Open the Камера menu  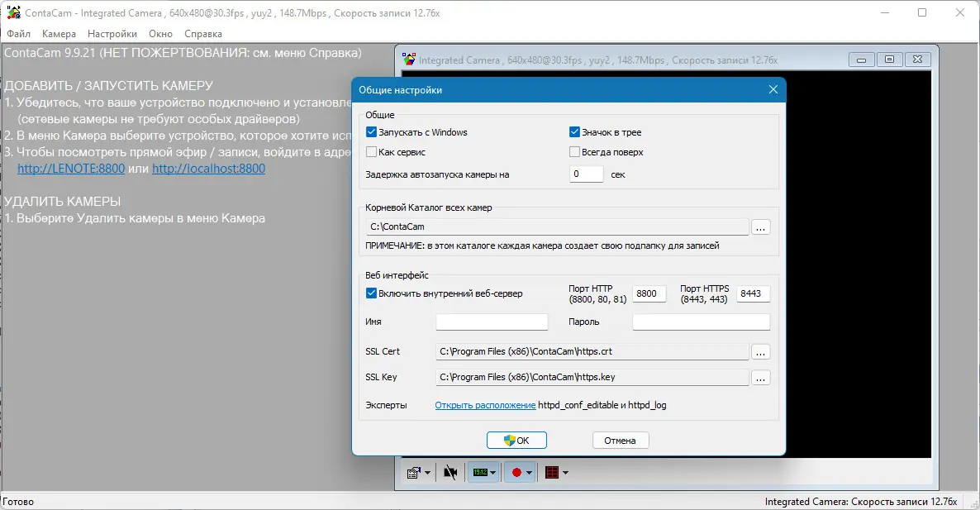tap(59, 34)
